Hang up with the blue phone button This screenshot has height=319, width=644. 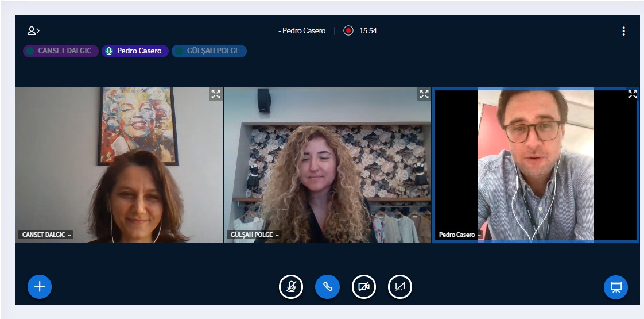click(x=327, y=286)
